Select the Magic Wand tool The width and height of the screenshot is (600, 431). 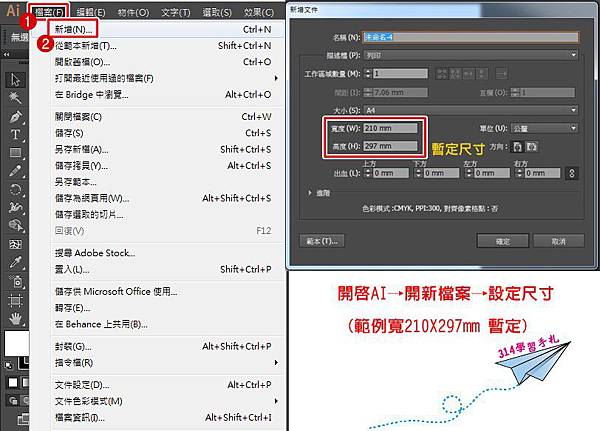[x=15, y=98]
